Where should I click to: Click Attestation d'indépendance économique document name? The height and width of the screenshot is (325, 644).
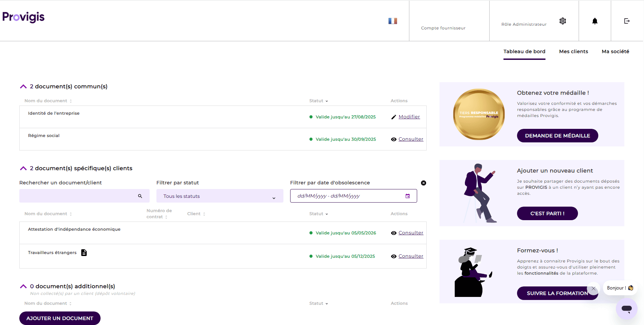pyautogui.click(x=74, y=229)
